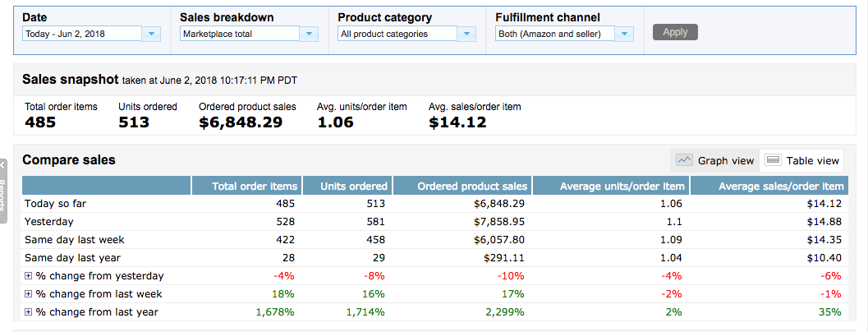Click the 'Ordered product sales' column header
Viewport: 868px width, 332px height.
(463, 186)
